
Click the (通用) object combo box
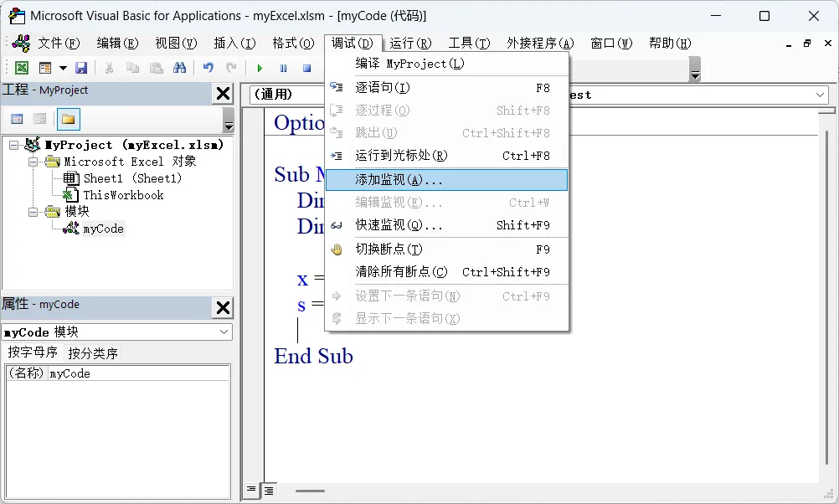pyautogui.click(x=287, y=95)
